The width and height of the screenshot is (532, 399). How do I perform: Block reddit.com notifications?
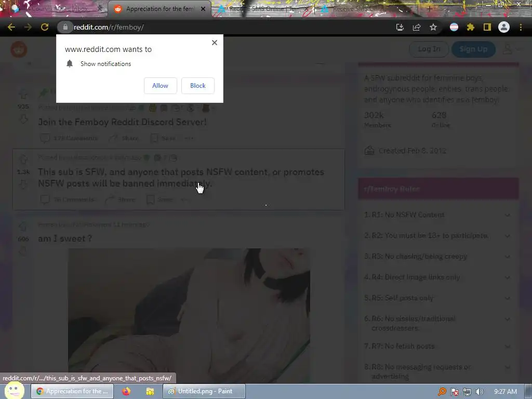[198, 86]
